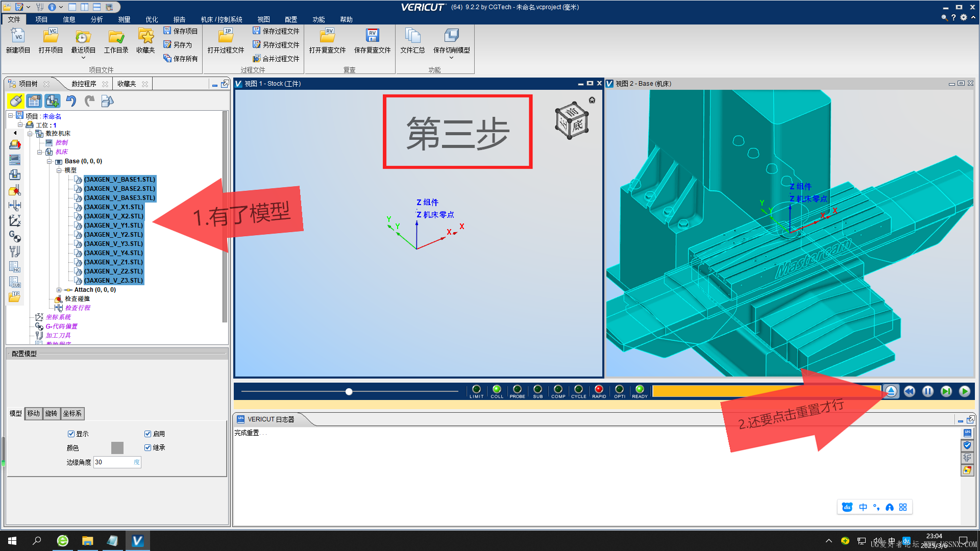This screenshot has width=980, height=551.
Task: Collapse the Base (0, 0, 0) tree node
Action: [x=50, y=161]
